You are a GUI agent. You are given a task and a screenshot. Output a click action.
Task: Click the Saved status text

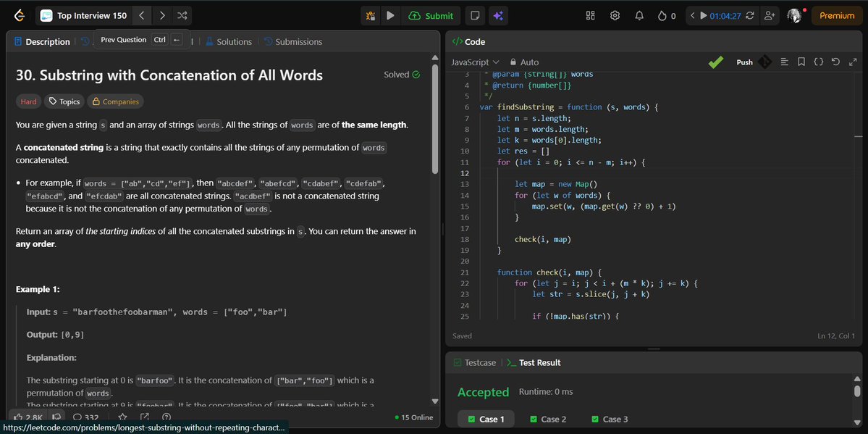pos(462,336)
